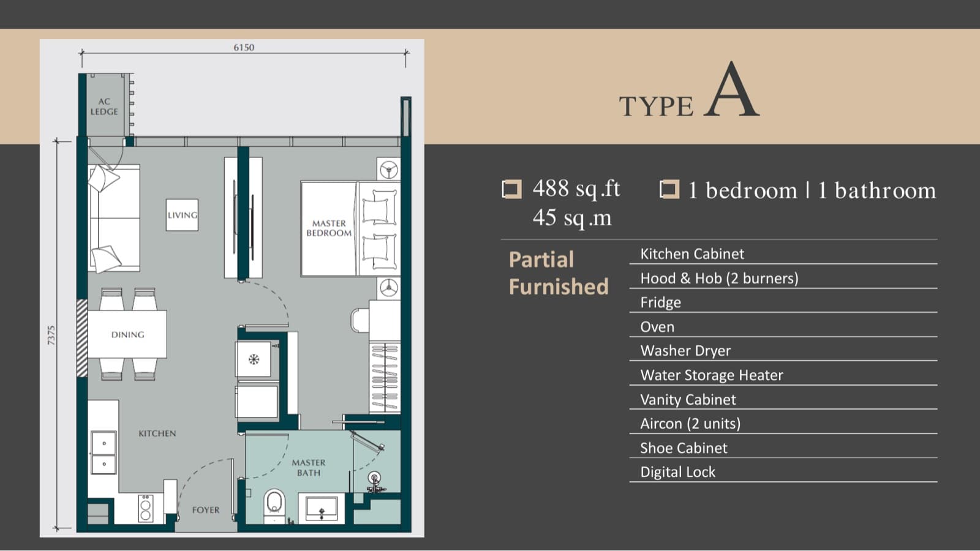Click the LIVING room label
Viewport: 980px width, 551px height.
182,215
